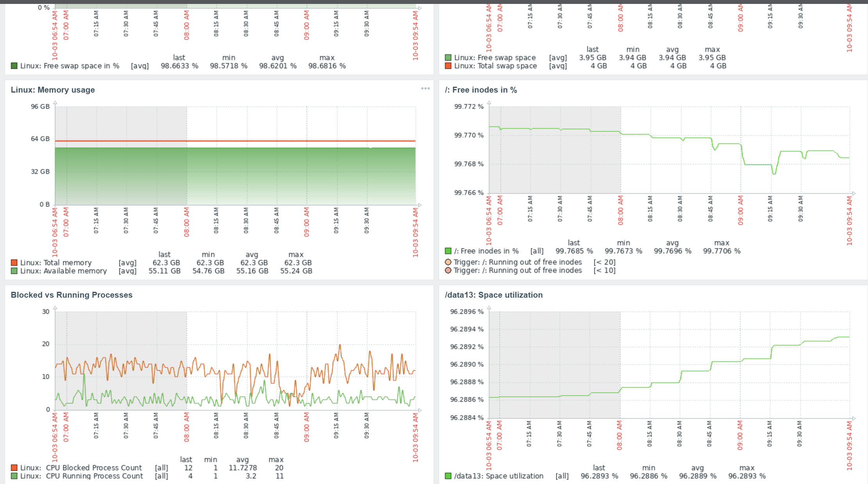Click the CPU Running Process Count legend square
Viewport: 868px width, 484px height.
(14, 476)
